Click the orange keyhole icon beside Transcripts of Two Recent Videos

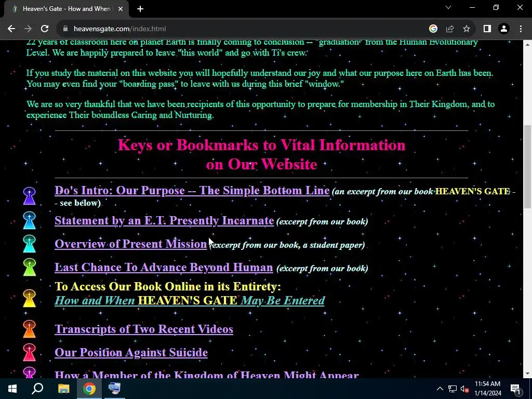coord(30,329)
